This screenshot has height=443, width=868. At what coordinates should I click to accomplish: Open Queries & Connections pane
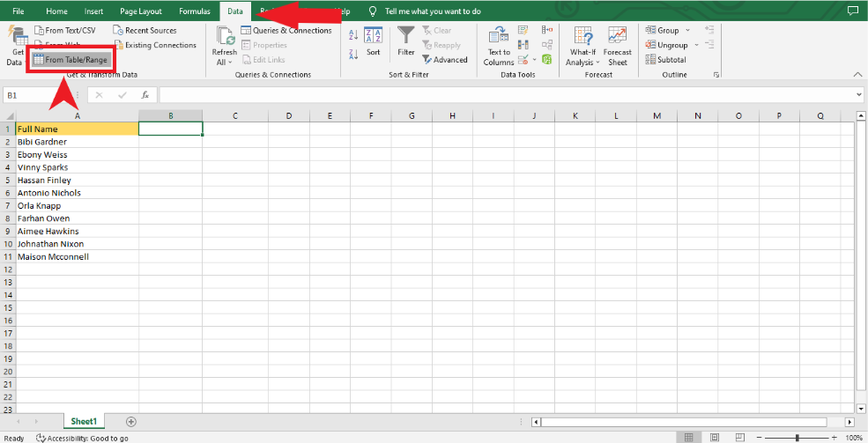(x=286, y=31)
